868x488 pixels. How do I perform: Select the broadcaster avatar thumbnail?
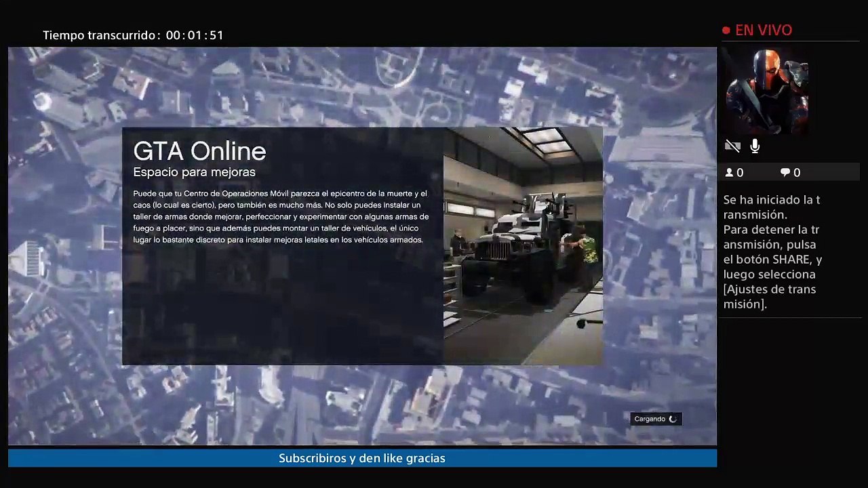[766, 91]
